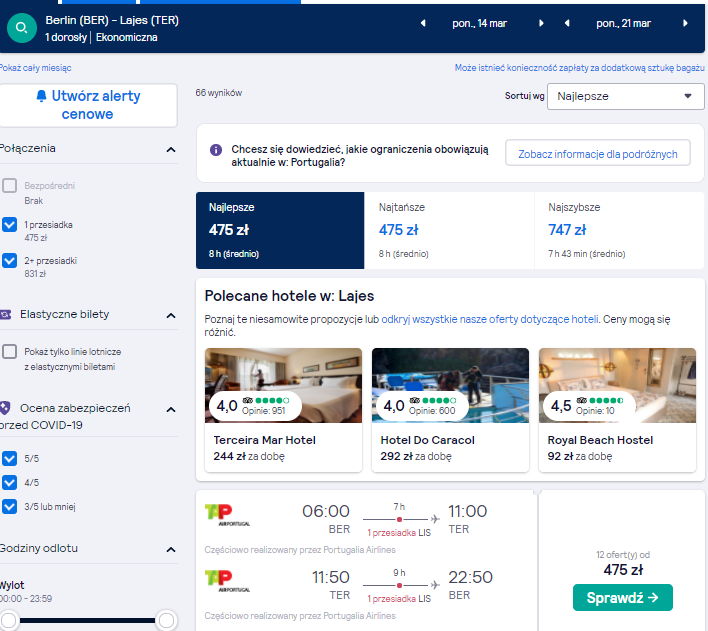Image resolution: width=708 pixels, height=631 pixels.
Task: Select the Najszybsze 747 zł tab
Action: pos(620,230)
